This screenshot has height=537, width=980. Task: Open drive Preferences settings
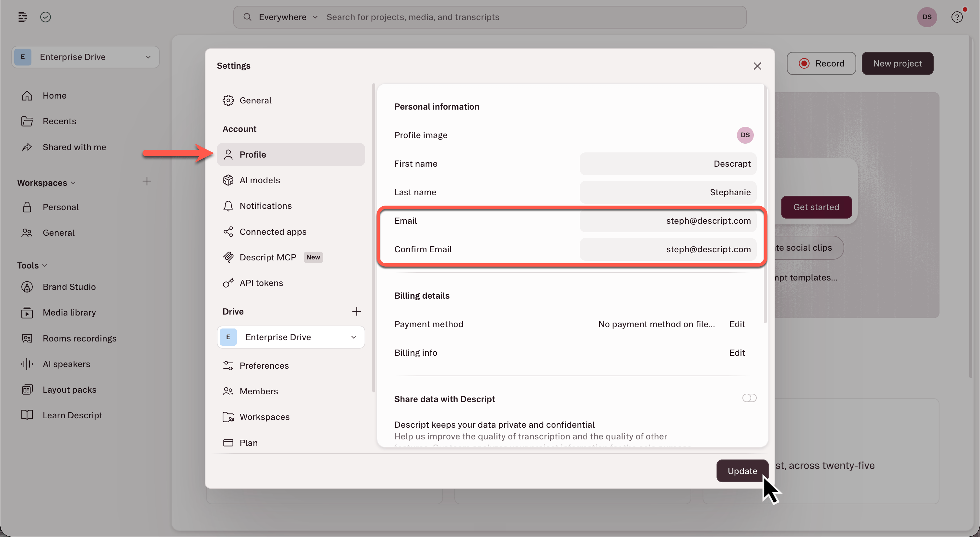pos(291,366)
